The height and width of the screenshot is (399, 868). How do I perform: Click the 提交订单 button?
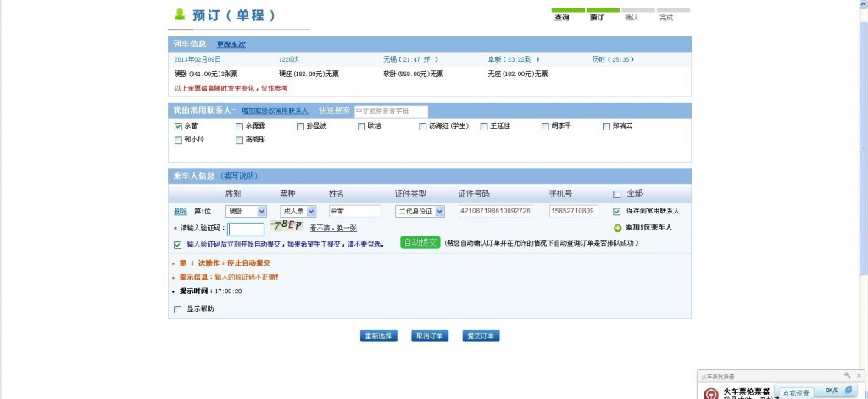pyautogui.click(x=481, y=336)
